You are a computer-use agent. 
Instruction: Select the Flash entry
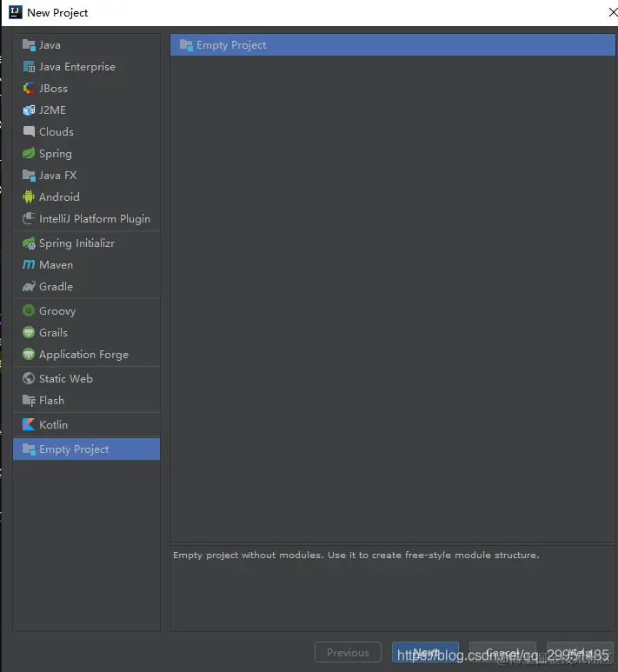click(87, 400)
